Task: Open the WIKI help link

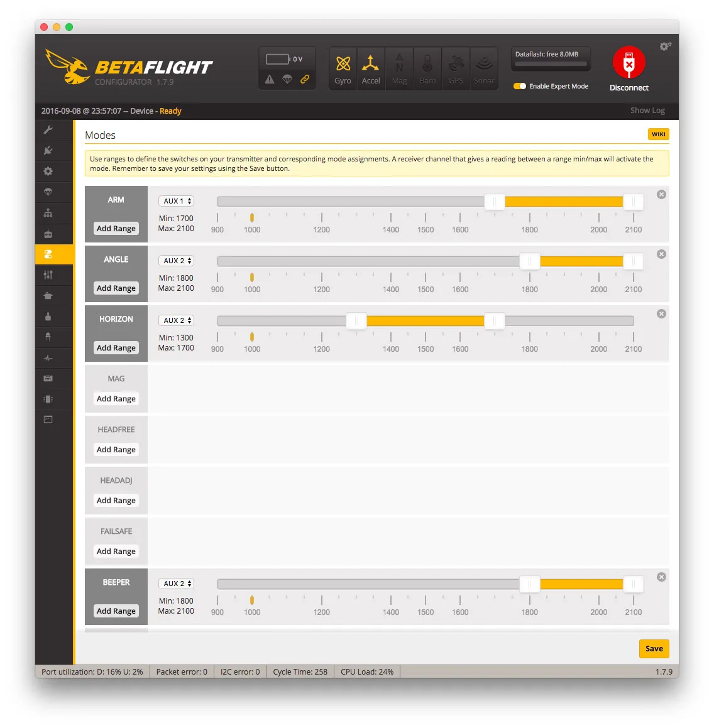Action: coord(658,134)
